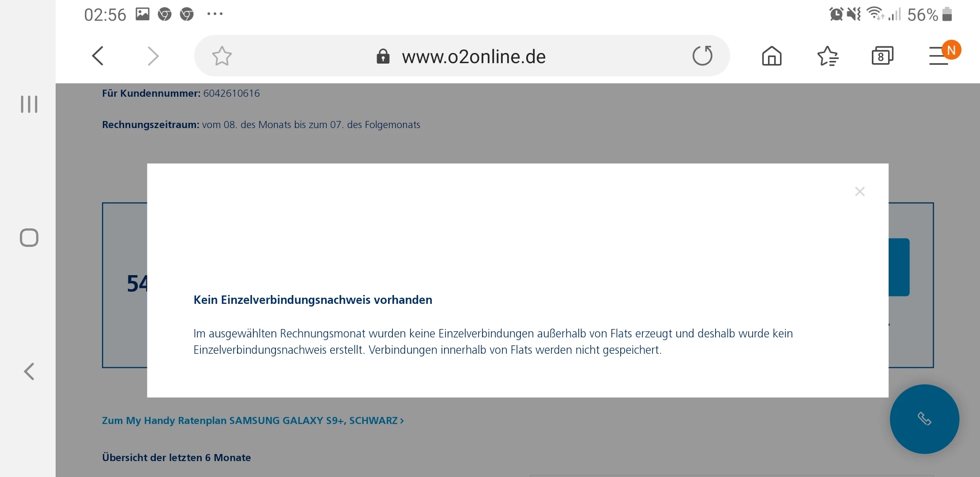Tap the status bar three-dots overflow
The height and width of the screenshot is (477, 980).
coord(215,14)
